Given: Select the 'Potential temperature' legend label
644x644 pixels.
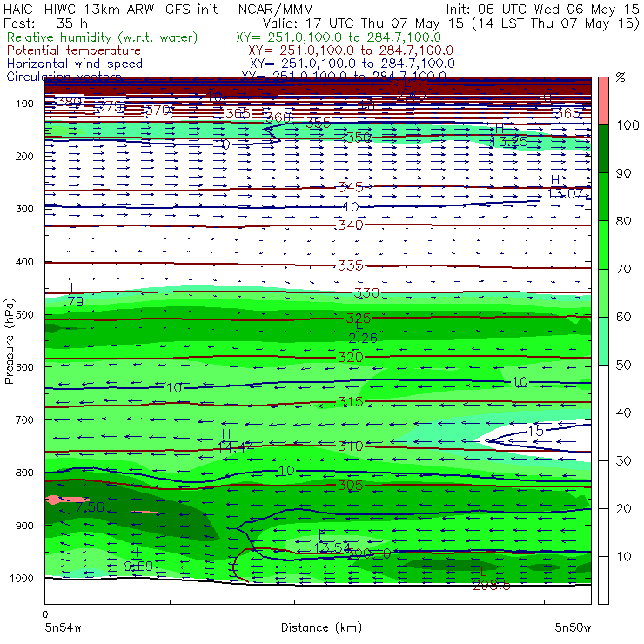Looking at the screenshot, I should (74, 50).
